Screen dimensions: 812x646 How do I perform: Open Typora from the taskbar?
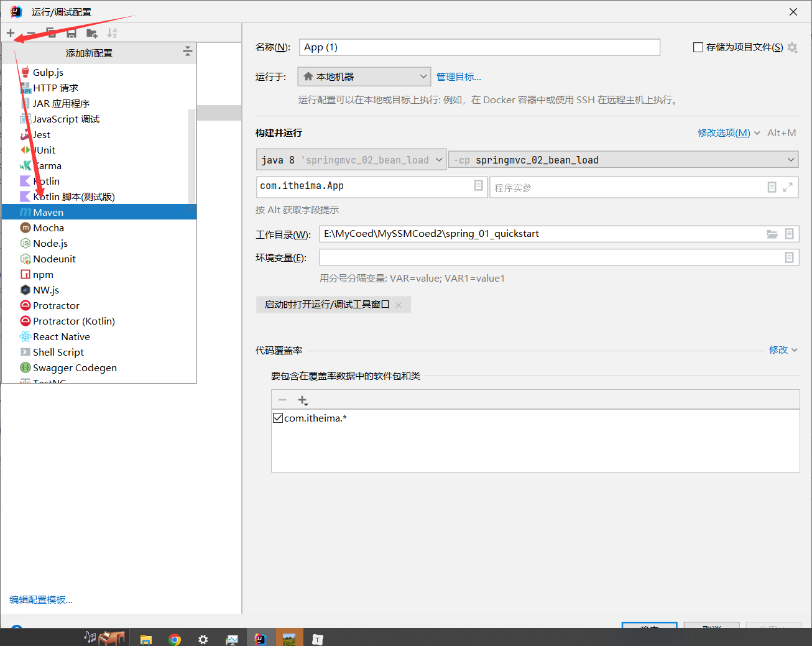click(318, 639)
